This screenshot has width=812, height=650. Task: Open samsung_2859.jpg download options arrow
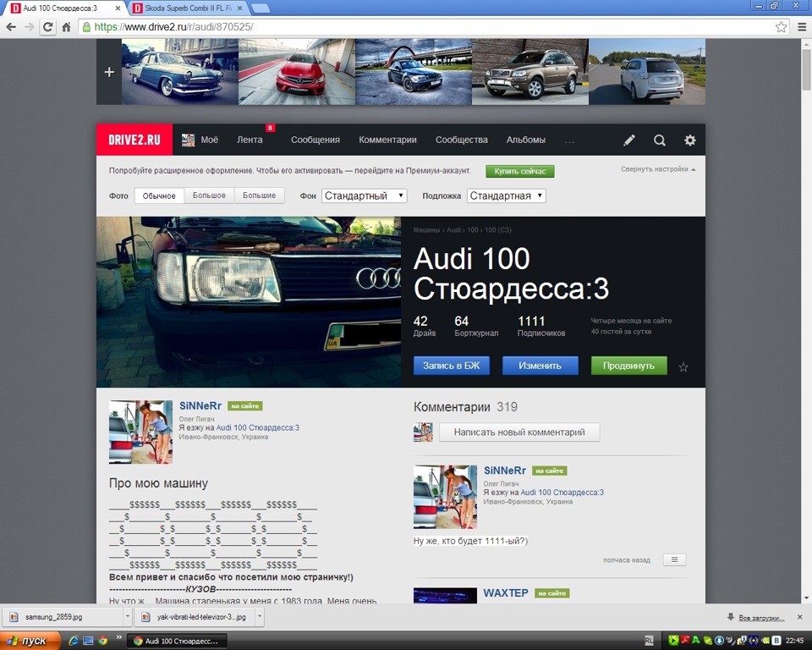click(x=128, y=617)
